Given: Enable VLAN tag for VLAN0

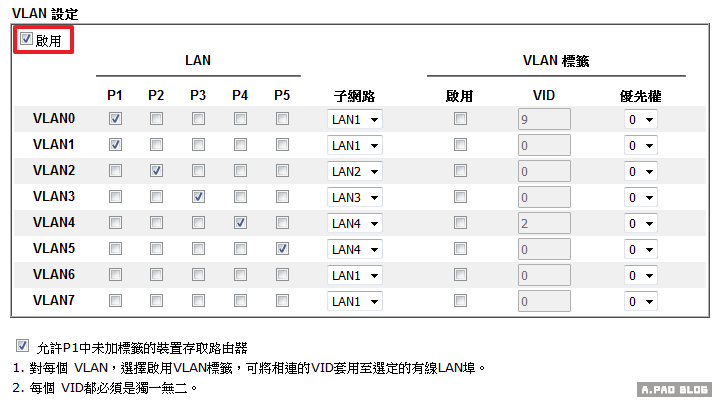Looking at the screenshot, I should [460, 119].
